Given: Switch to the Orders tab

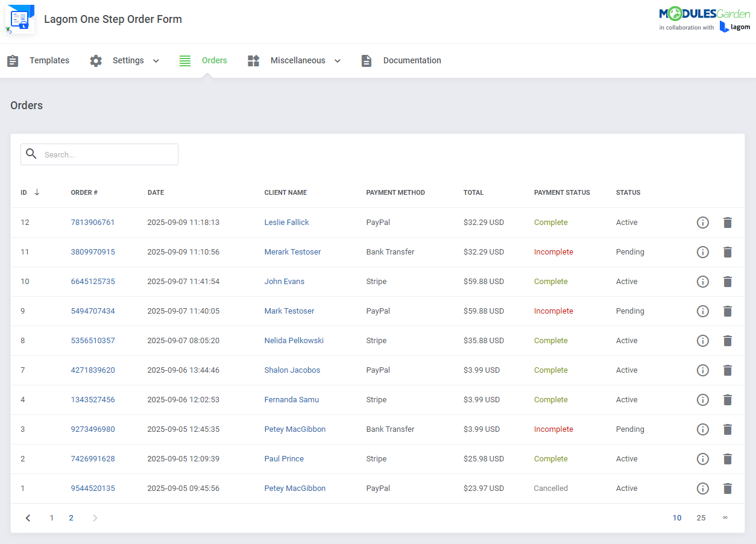Looking at the screenshot, I should [215, 60].
